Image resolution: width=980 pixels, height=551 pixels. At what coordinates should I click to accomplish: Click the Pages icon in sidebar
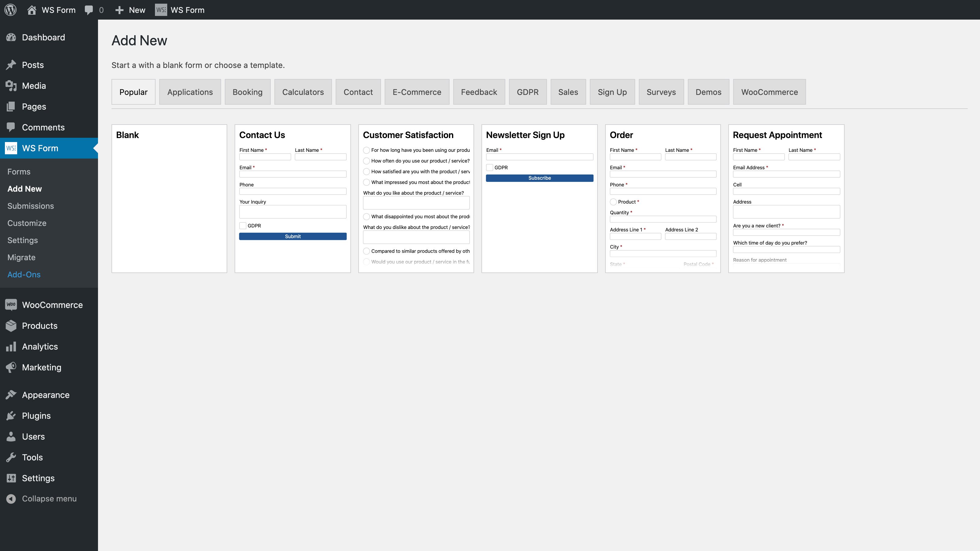[x=11, y=107]
